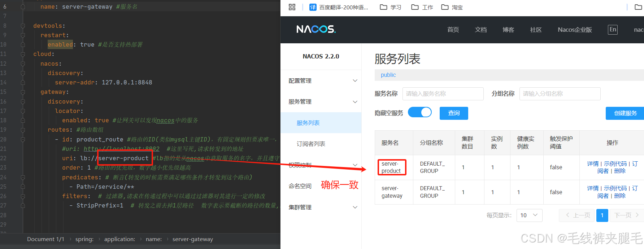Go to 首页 in Nacos top navigation

453,30
